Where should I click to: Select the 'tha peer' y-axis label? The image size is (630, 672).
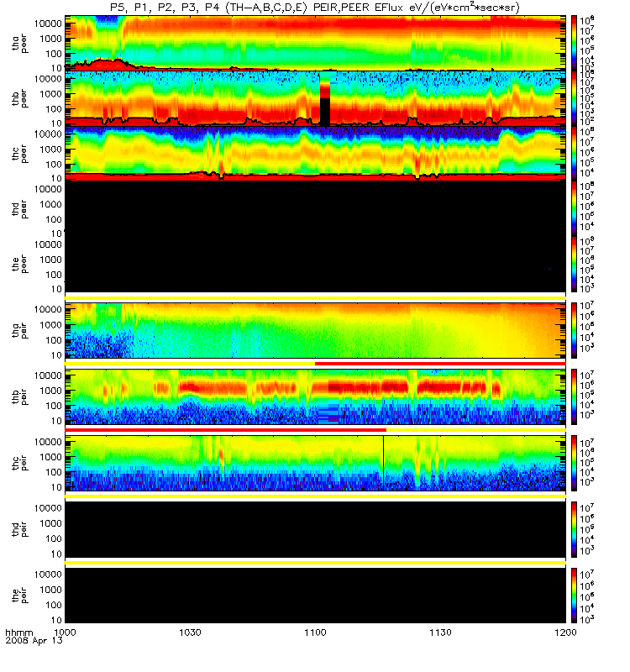19,44
